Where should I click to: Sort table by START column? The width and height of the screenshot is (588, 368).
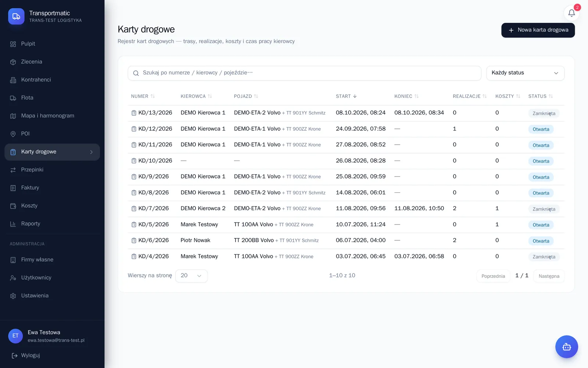346,96
